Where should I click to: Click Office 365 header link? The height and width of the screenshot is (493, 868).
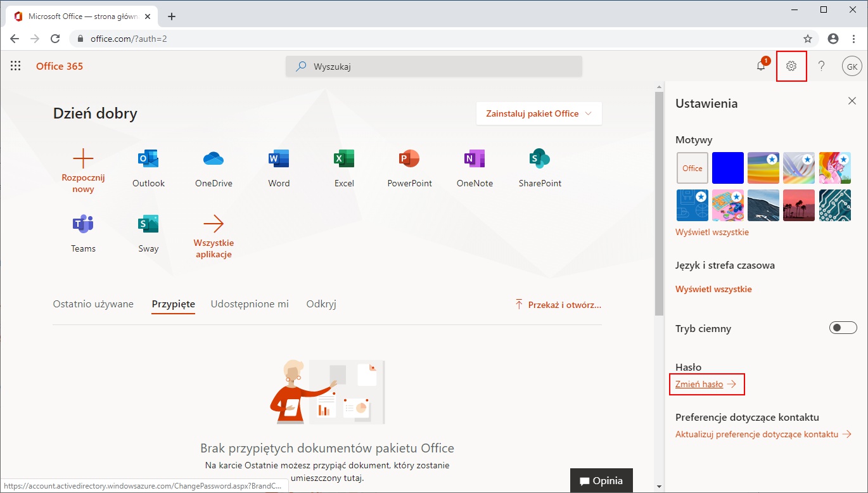[x=60, y=66]
